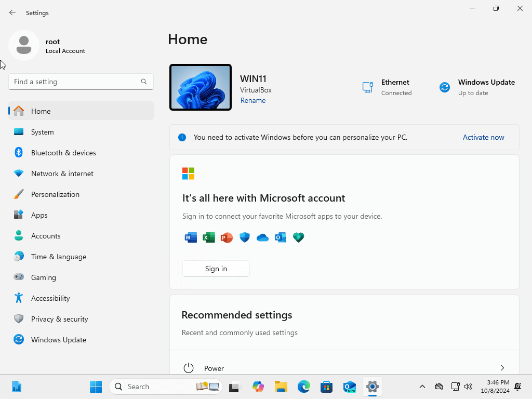Screen dimensions: 532x399
Task: Show hidden system tray icons
Action: (x=422, y=387)
